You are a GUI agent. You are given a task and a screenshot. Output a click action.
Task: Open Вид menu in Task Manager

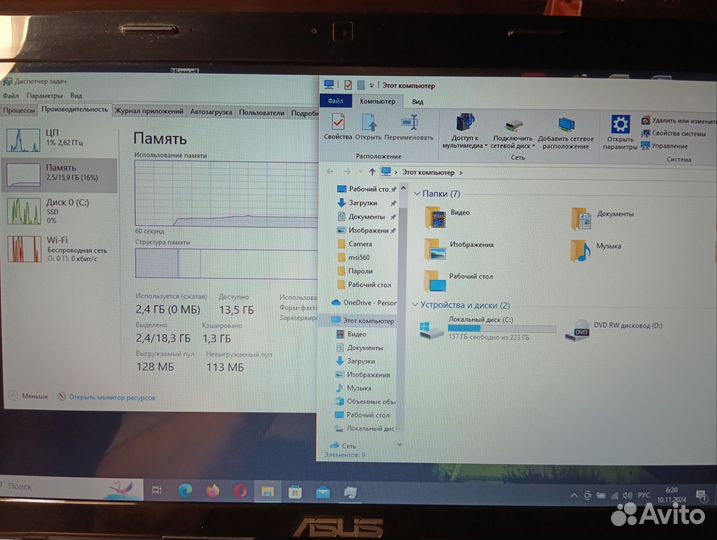tap(76, 96)
